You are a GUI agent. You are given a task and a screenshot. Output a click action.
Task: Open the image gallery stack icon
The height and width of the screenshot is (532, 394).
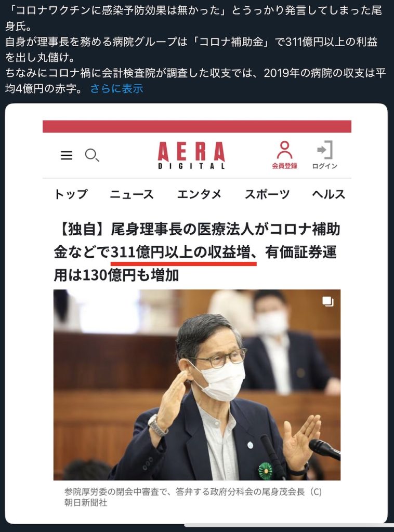tap(328, 301)
